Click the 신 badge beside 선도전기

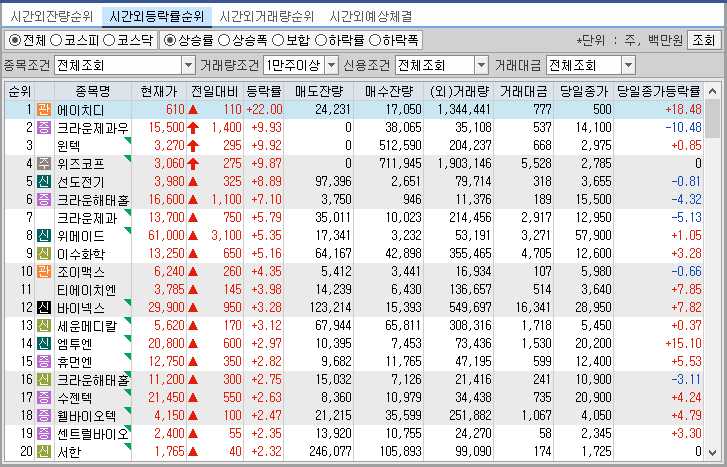pyautogui.click(x=44, y=182)
